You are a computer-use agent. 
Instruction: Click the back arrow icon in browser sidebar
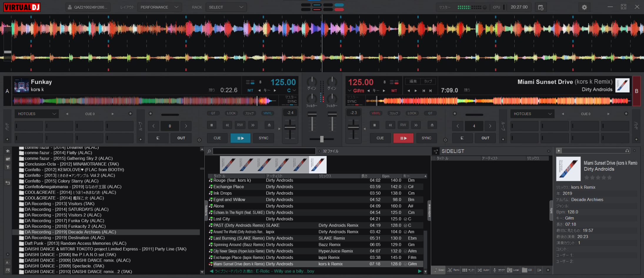point(8,183)
